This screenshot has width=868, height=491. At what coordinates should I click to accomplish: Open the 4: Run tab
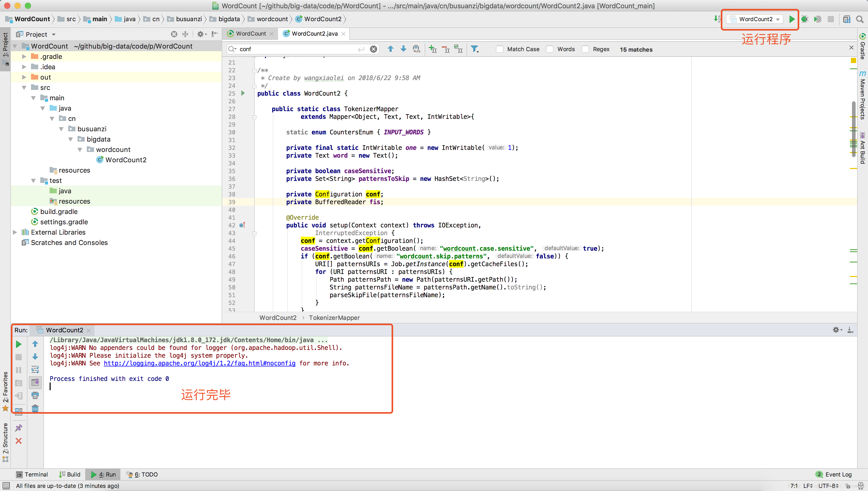click(x=103, y=474)
